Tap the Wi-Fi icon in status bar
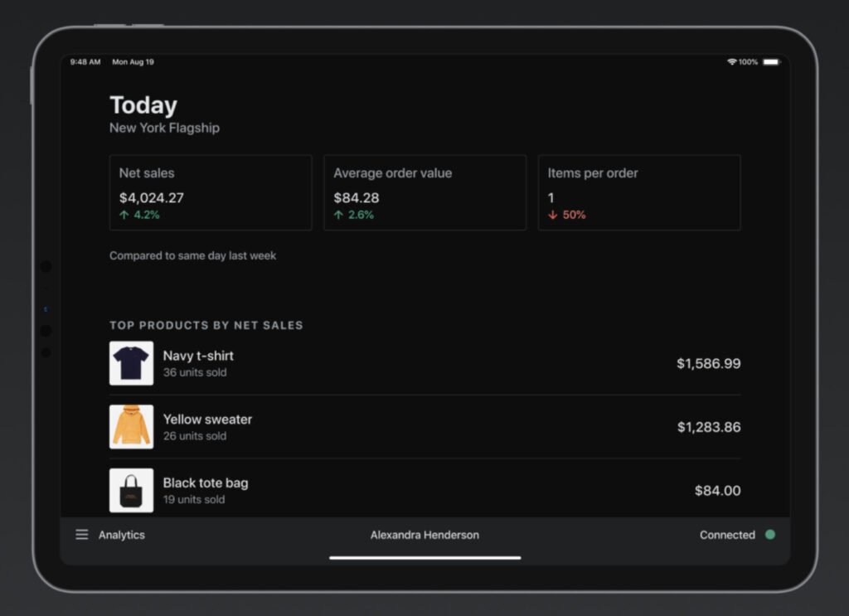This screenshot has height=616, width=849. tap(731, 62)
